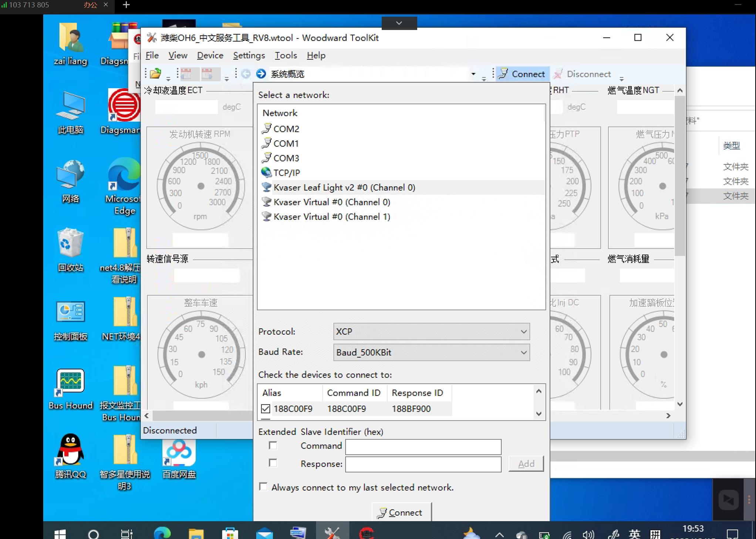756x539 pixels.
Task: Open the Protocol XCP dropdown
Action: 431,331
